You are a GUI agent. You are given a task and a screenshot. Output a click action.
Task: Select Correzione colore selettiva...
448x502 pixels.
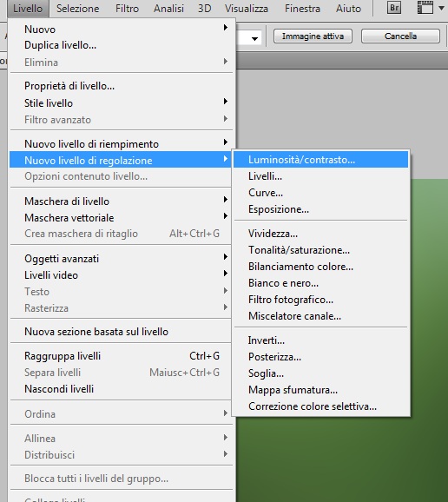pos(320,406)
